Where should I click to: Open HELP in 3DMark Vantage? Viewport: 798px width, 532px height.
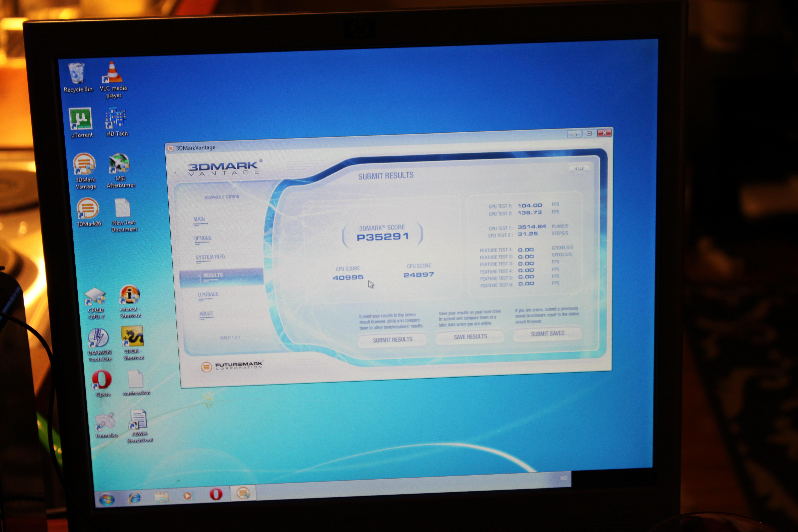point(579,168)
